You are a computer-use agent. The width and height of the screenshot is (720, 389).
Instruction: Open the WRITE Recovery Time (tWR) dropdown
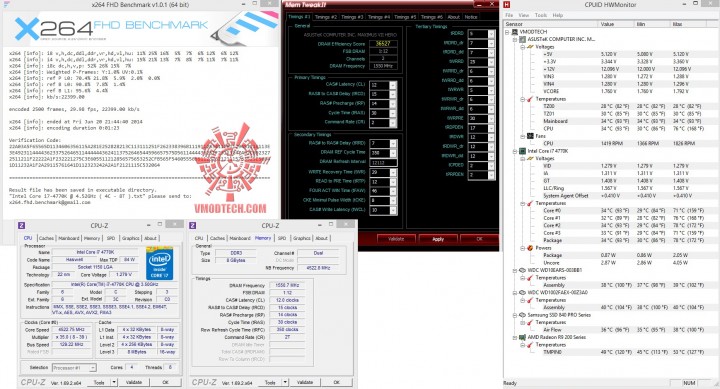(x=393, y=172)
